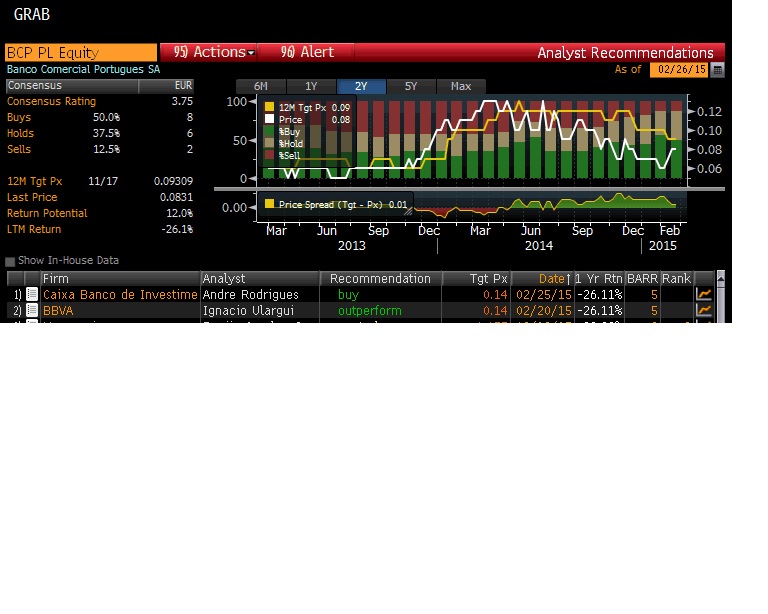Click analyst name Andre Rodrigues
The height and width of the screenshot is (614, 768).
pos(250,294)
